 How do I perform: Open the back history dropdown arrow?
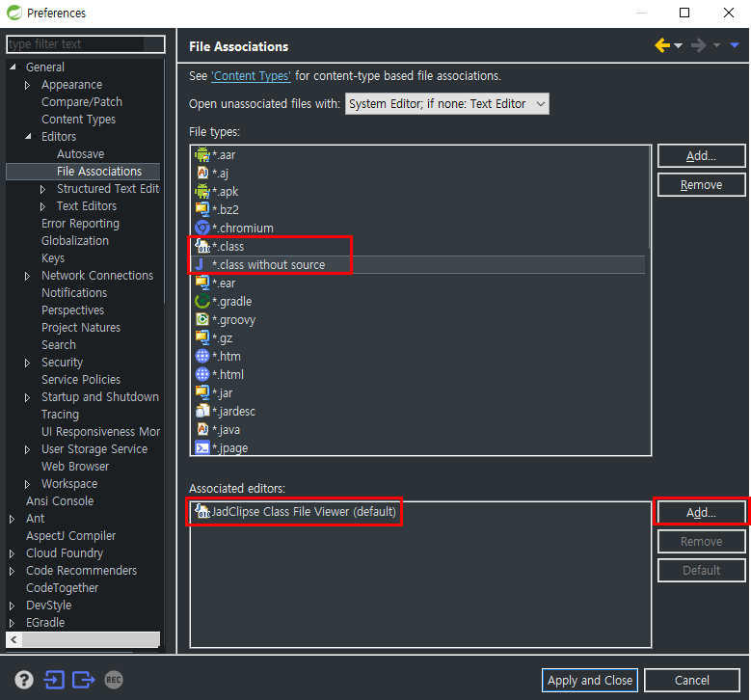coord(678,45)
